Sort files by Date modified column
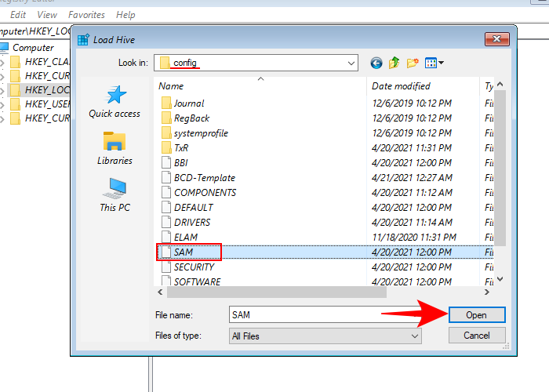The height and width of the screenshot is (392, 549). coord(400,86)
